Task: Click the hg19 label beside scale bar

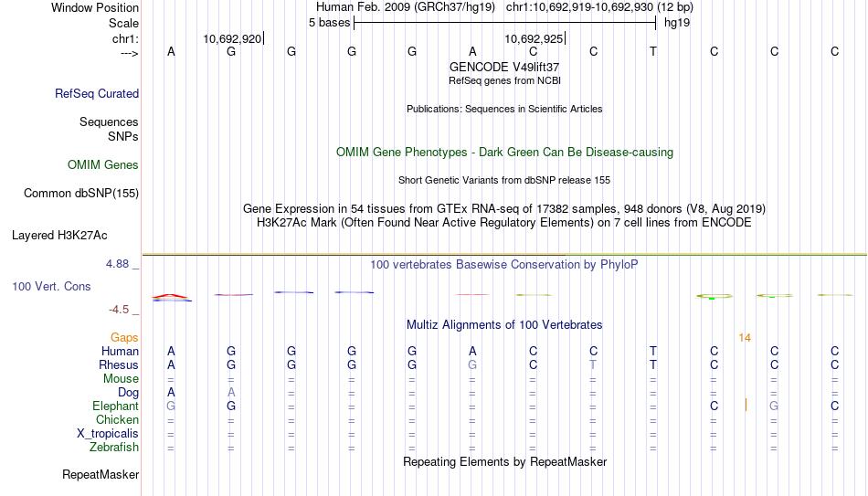Action: click(x=677, y=23)
